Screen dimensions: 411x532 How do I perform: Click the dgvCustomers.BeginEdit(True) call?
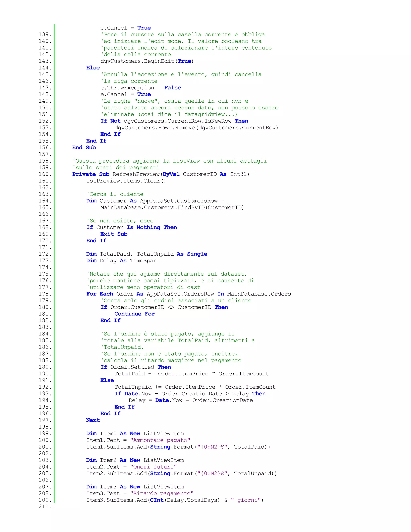pyautogui.click(x=147, y=61)
